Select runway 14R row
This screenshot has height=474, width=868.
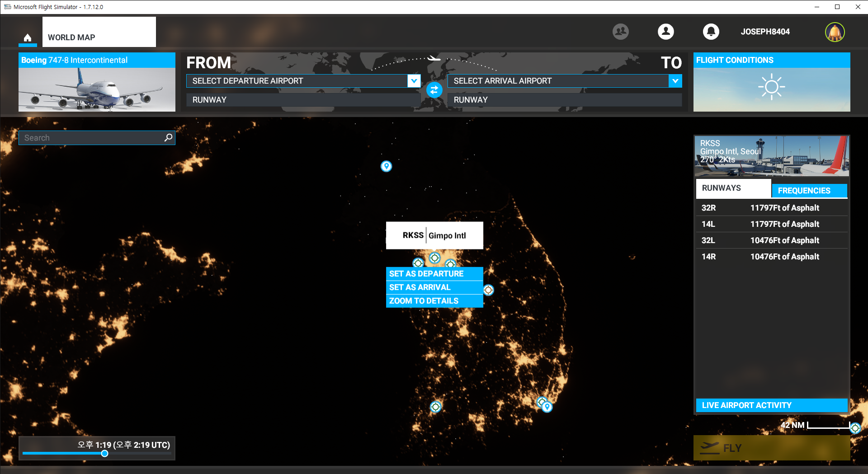(772, 257)
